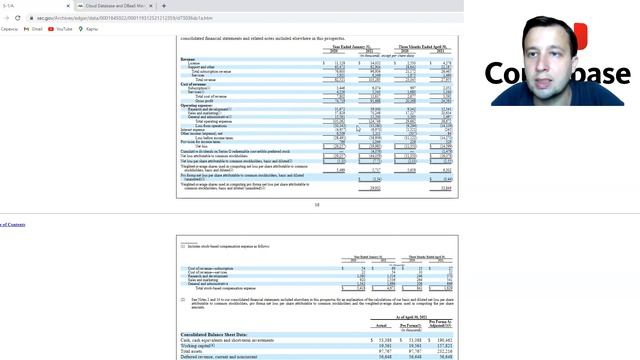Follow the Table of Contents link
Viewport: 640px width, 360px height.
[x=12, y=224]
